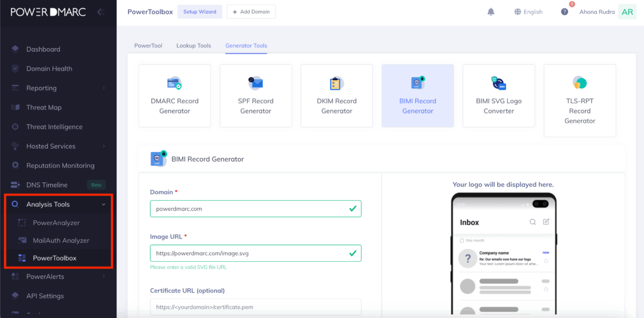This screenshot has width=644, height=318.
Task: Open the DMARC Record Generator card
Action: coord(175,96)
